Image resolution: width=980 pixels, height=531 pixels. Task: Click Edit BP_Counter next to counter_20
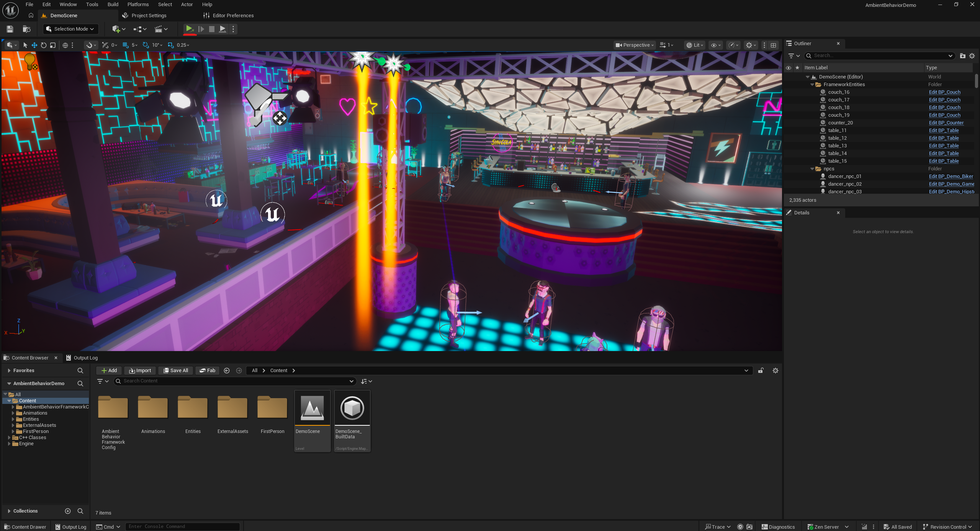tap(946, 123)
